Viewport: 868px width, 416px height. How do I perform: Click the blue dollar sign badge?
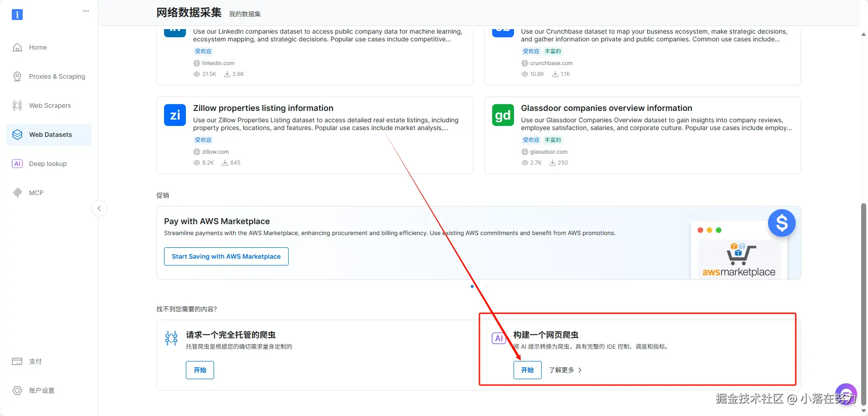point(782,223)
